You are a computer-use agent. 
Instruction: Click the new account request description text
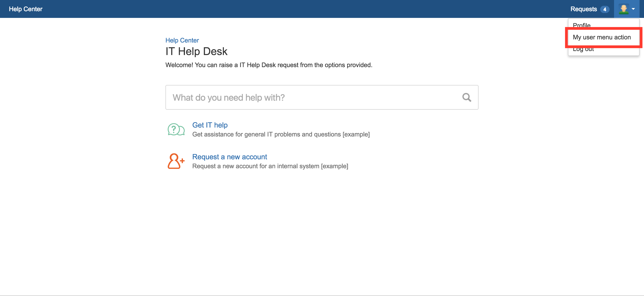click(x=270, y=166)
